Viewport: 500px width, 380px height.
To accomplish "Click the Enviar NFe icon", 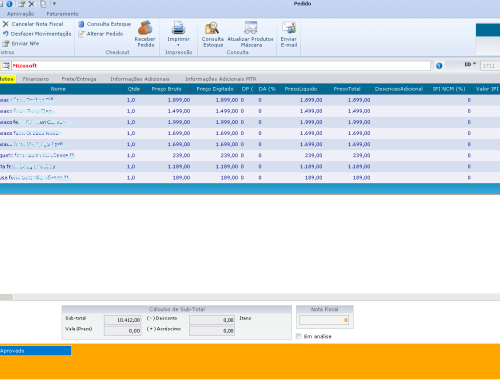I will point(6,43).
